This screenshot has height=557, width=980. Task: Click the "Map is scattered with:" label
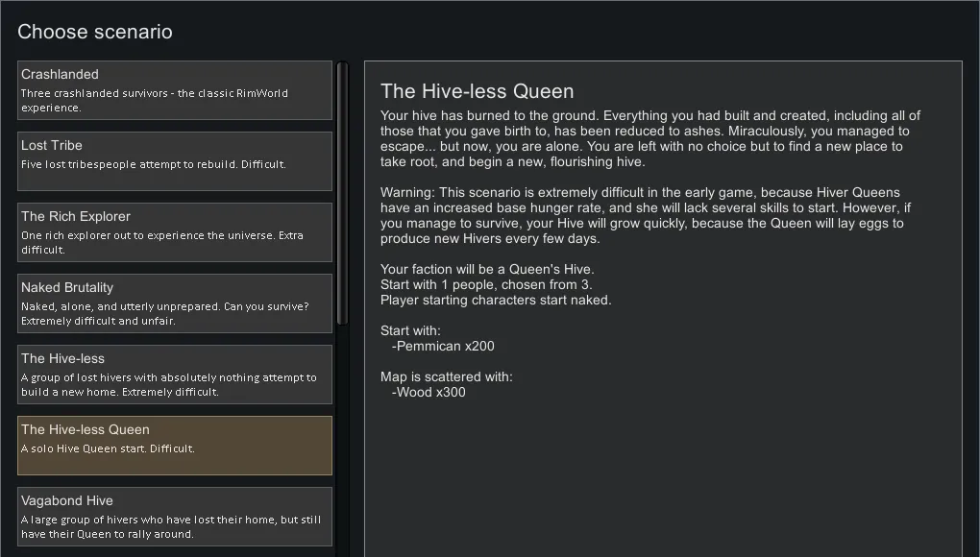447,376
